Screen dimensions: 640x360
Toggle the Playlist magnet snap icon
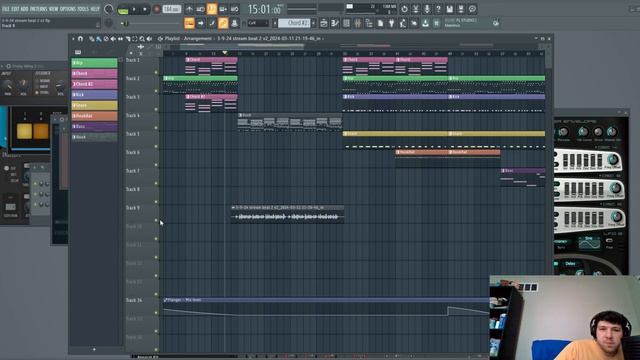click(x=80, y=39)
